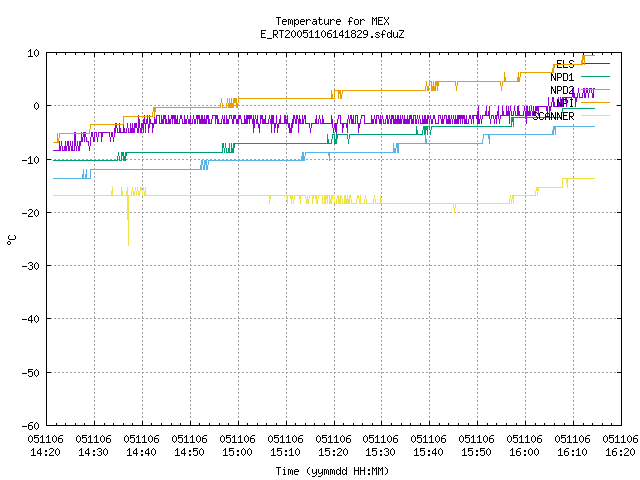The image size is (640, 480).
Task: Click the °C y-axis unit label
Action: [11, 240]
